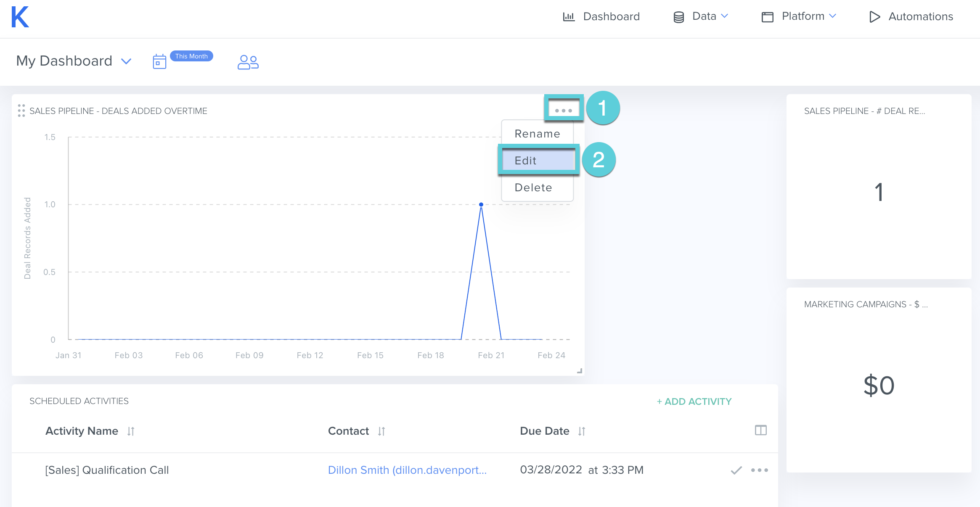Screen dimensions: 980x507
Task: Select Rename from the widget menu
Action: tap(537, 134)
